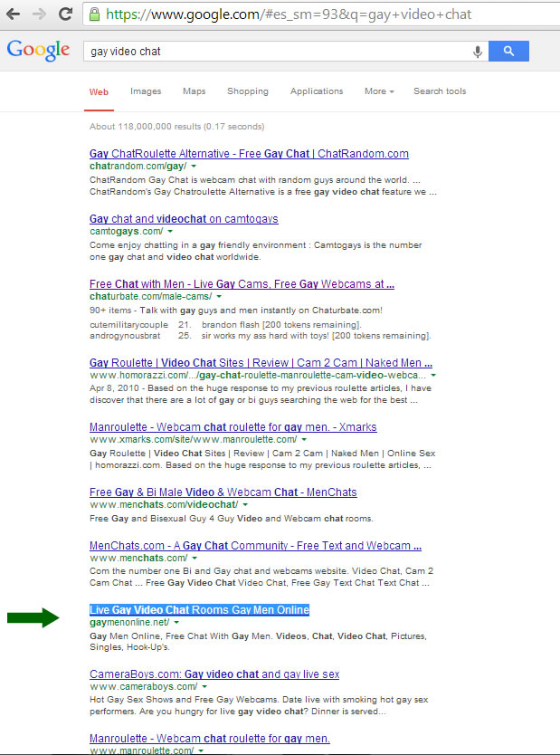
Task: Click the Google logo
Action: tap(38, 51)
